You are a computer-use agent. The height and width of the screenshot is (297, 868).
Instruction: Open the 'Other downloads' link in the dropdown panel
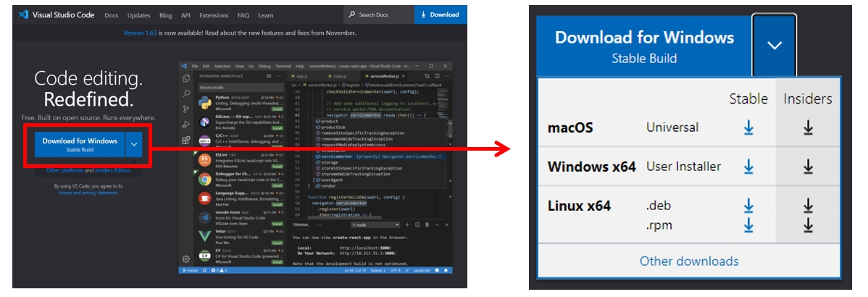(x=688, y=261)
